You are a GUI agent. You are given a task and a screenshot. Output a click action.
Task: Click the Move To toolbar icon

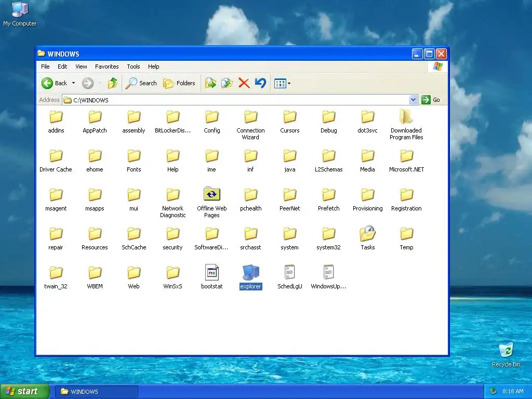tap(210, 83)
